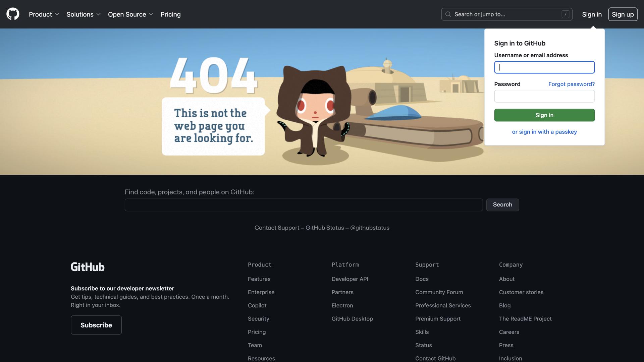Click the GitHub octocat logo in the header
This screenshot has height=362, width=644.
coord(12,14)
